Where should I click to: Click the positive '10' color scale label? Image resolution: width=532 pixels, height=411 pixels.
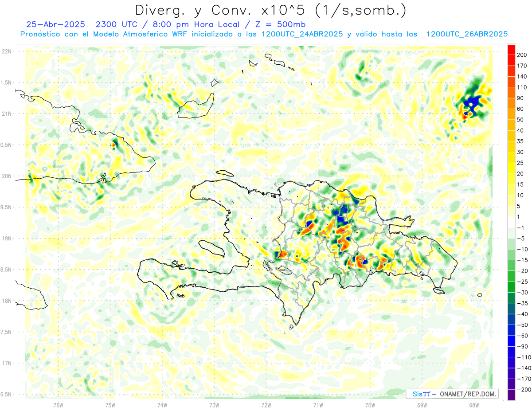point(521,195)
